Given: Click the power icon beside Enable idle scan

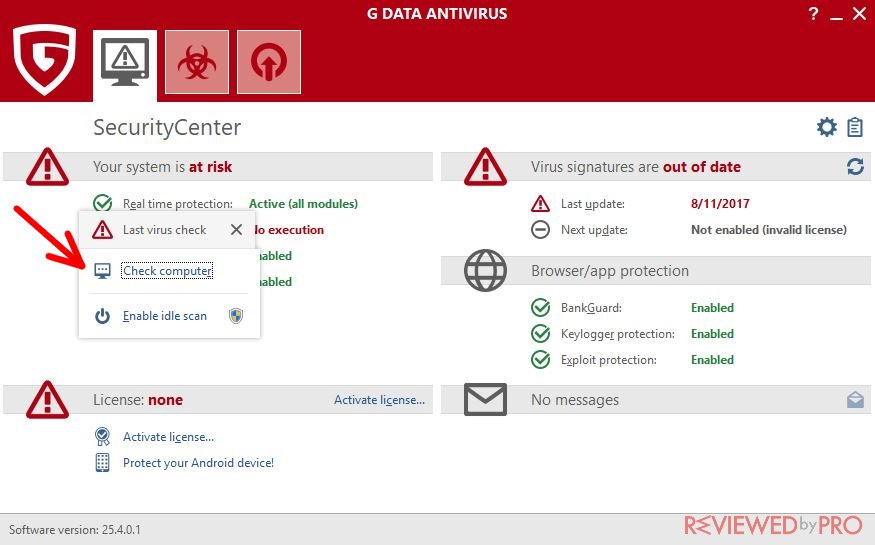Looking at the screenshot, I should (x=102, y=316).
